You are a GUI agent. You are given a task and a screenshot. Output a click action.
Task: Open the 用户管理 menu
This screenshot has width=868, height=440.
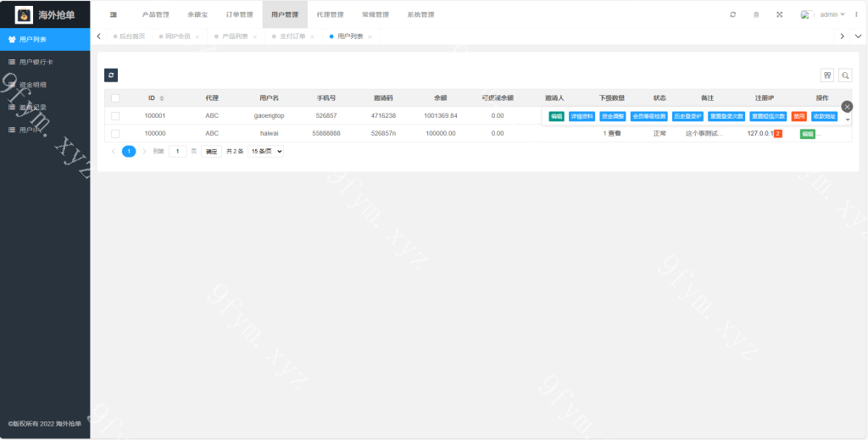point(285,15)
